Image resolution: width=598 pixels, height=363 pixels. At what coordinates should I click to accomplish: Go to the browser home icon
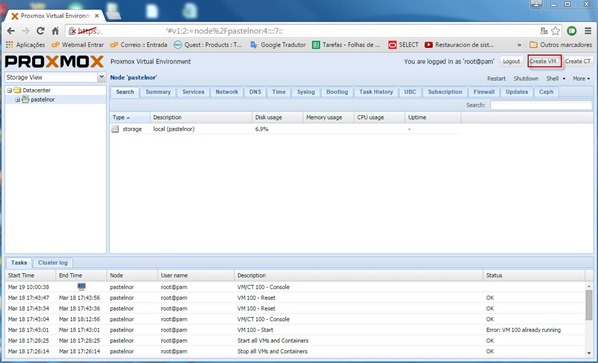[x=55, y=31]
